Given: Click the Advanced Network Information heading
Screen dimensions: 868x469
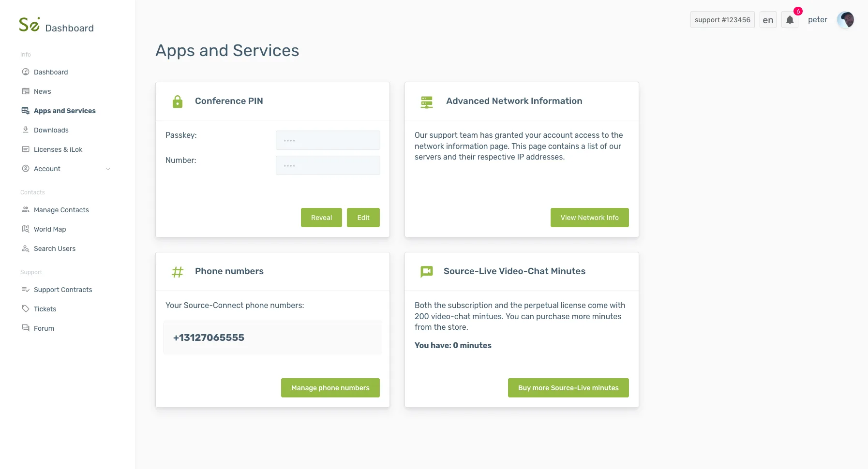Looking at the screenshot, I should [x=514, y=101].
